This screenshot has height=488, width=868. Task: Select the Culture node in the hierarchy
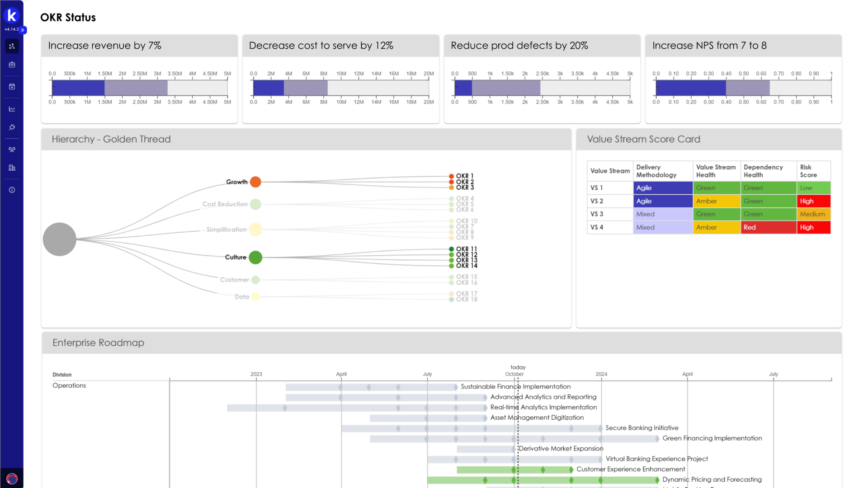pos(255,257)
